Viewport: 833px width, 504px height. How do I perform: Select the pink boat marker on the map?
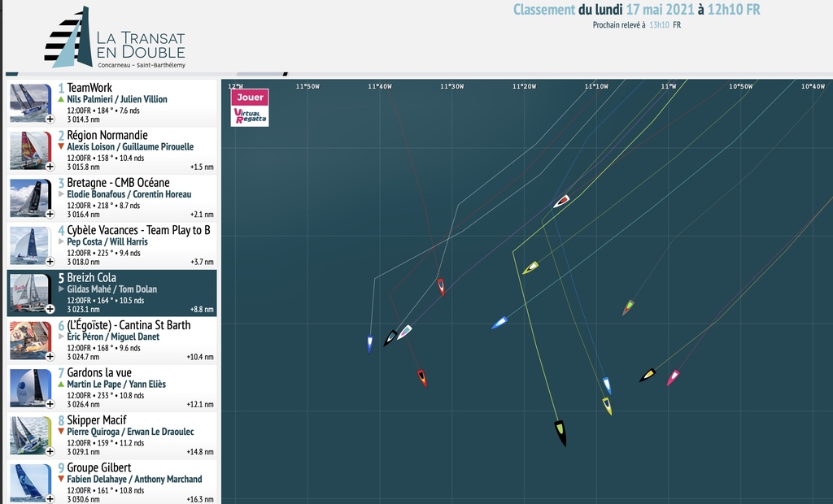pos(673,378)
